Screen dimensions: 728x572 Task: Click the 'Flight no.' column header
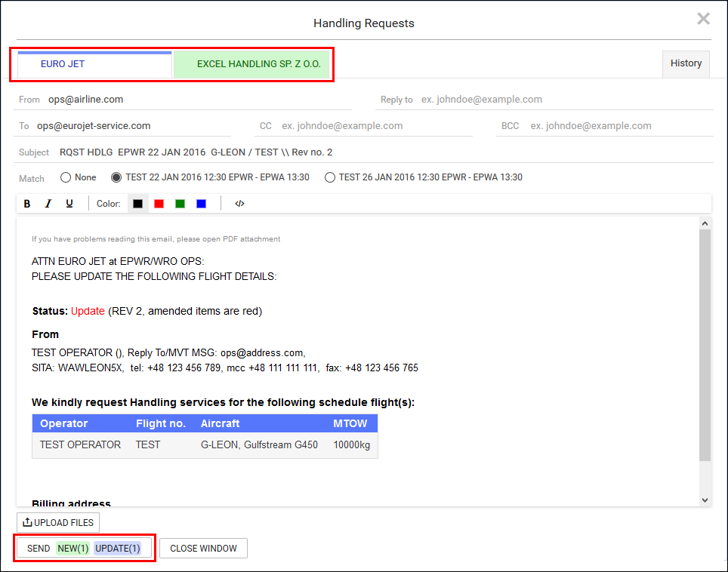click(161, 423)
